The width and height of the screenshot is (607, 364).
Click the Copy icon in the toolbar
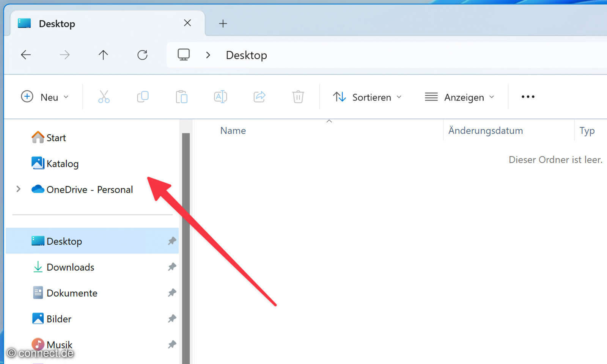(x=143, y=97)
